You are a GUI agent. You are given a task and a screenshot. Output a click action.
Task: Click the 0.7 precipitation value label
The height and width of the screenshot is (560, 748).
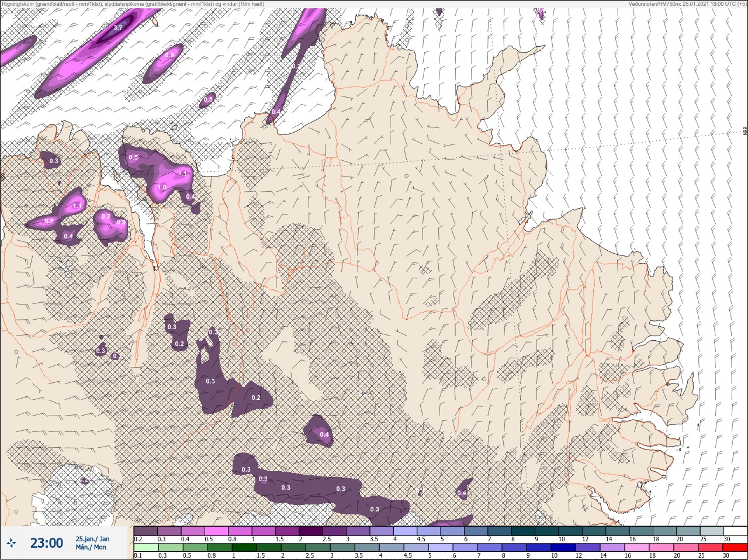[x=105, y=217]
